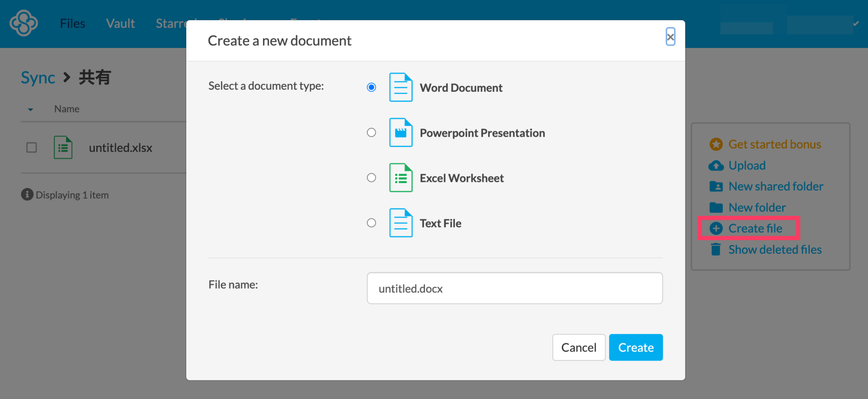Open the Vault tab
This screenshot has height=399, width=868.
click(120, 24)
